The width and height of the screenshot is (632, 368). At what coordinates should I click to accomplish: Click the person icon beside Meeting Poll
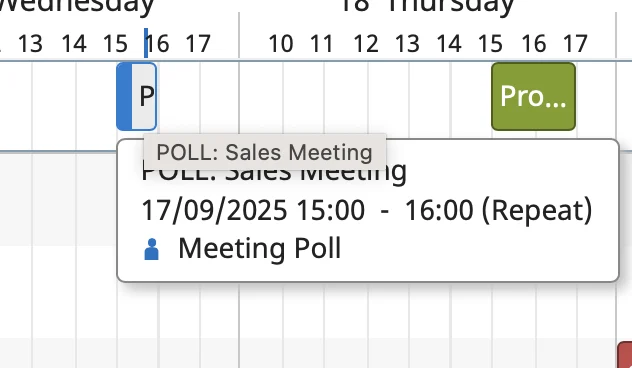tap(151, 249)
